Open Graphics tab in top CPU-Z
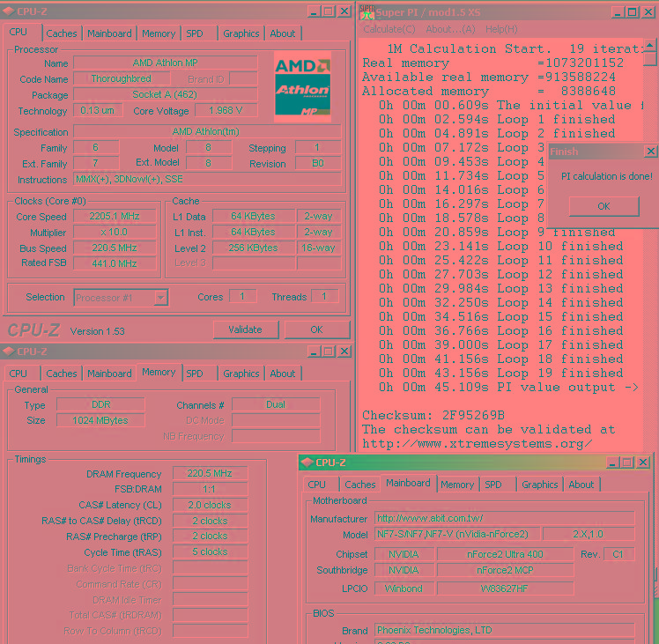 click(241, 33)
